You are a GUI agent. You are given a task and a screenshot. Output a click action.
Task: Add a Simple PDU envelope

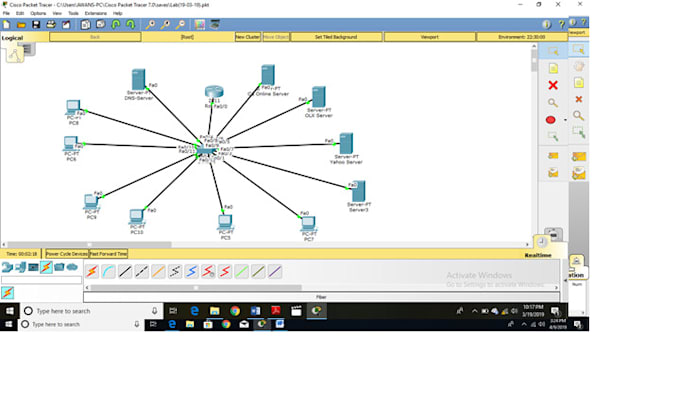tap(553, 156)
